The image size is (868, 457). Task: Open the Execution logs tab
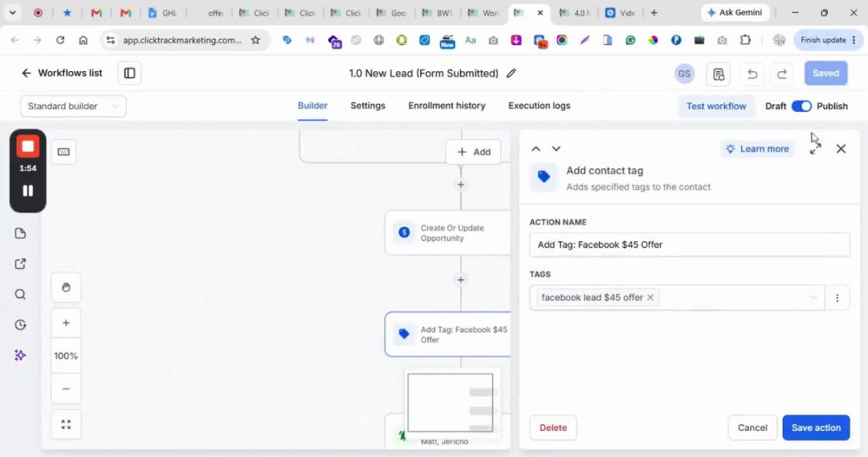pos(539,106)
